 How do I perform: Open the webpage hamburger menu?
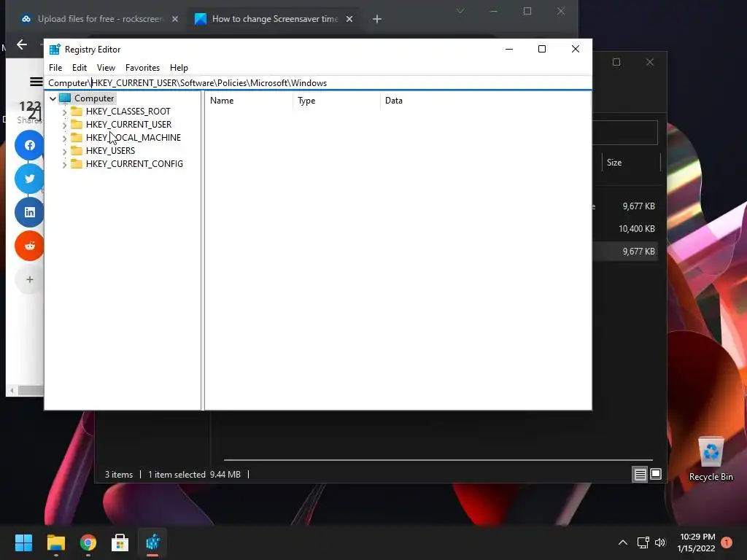[36, 82]
